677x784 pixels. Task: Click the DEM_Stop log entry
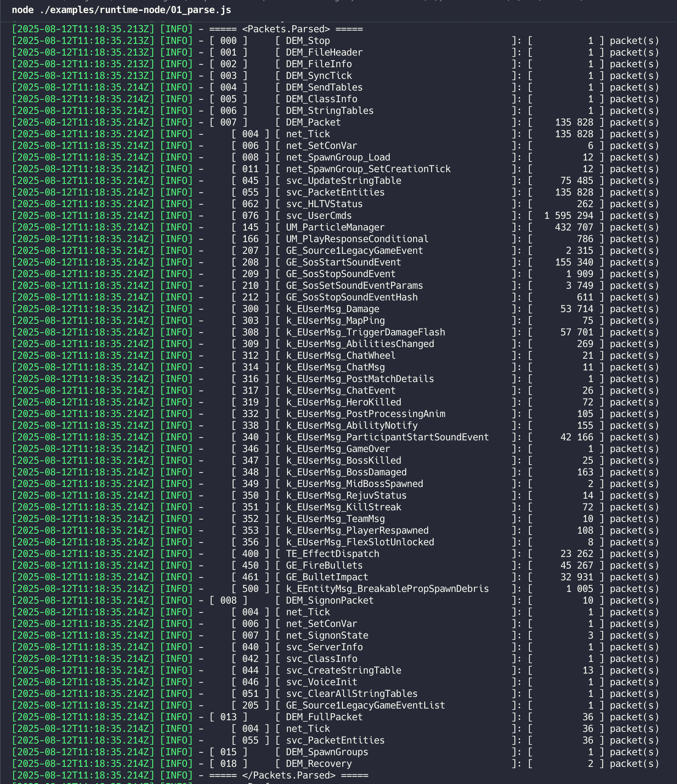point(307,40)
